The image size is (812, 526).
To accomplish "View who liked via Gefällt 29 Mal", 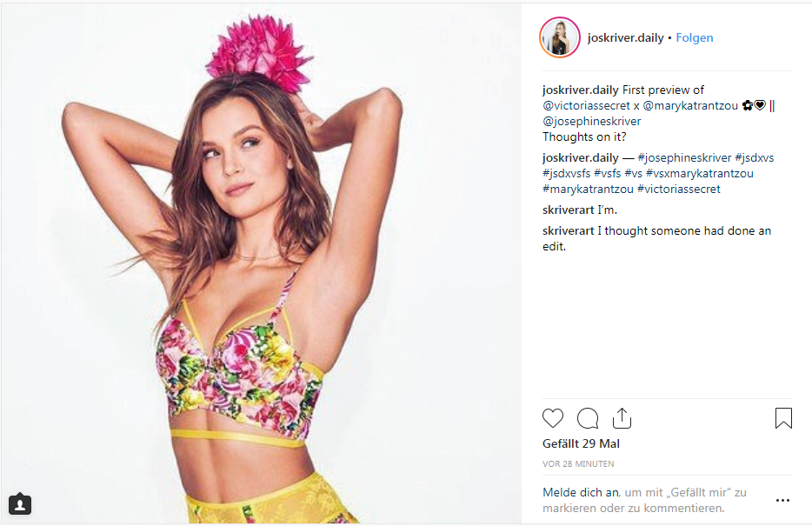I will (581, 443).
